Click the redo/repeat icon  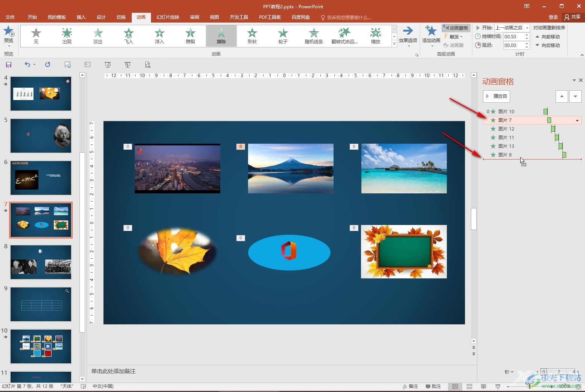tap(47, 65)
